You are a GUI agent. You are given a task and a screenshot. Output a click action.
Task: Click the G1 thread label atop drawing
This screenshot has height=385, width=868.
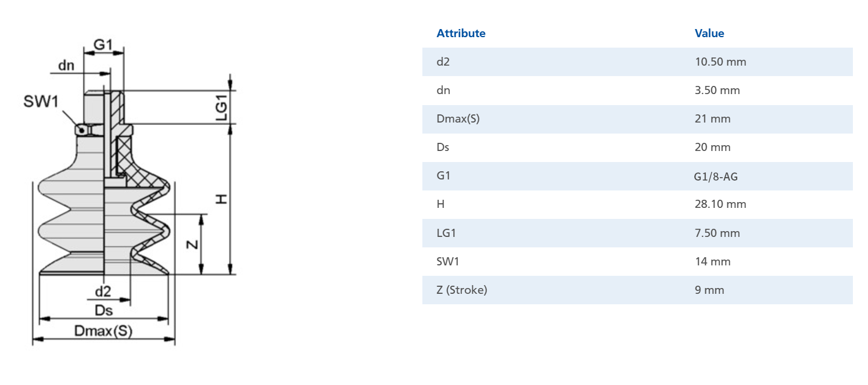(x=103, y=45)
